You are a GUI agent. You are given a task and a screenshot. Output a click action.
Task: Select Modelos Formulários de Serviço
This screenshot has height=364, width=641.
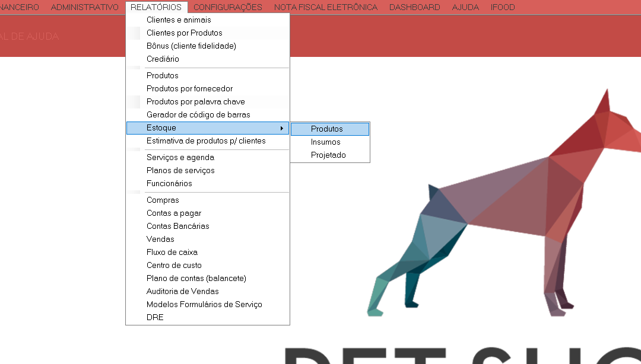pos(208,305)
